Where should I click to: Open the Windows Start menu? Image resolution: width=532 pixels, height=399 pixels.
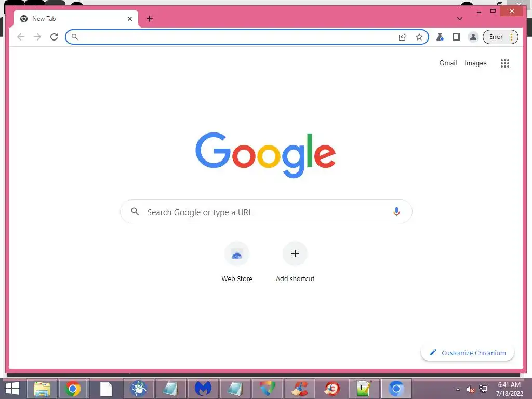pos(12,389)
